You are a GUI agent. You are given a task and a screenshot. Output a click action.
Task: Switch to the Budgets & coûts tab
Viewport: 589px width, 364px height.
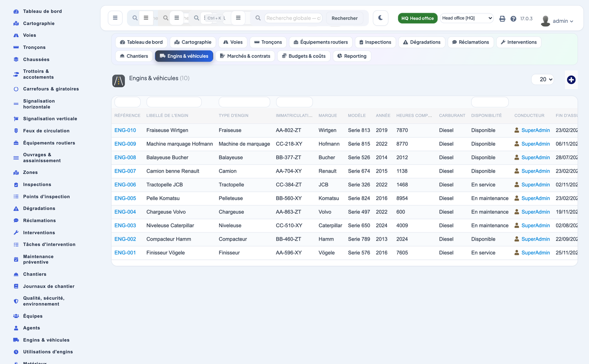click(304, 56)
